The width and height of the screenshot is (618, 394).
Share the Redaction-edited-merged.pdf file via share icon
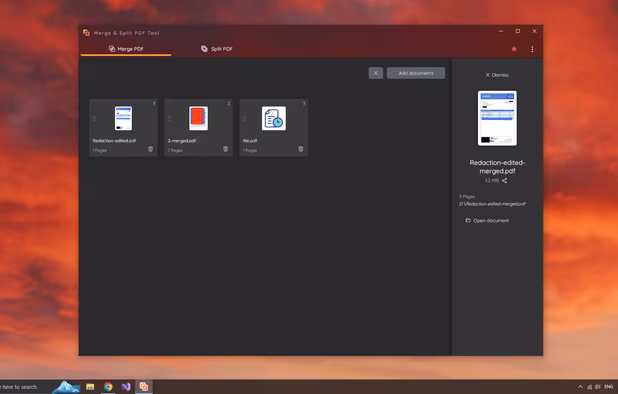click(x=504, y=180)
